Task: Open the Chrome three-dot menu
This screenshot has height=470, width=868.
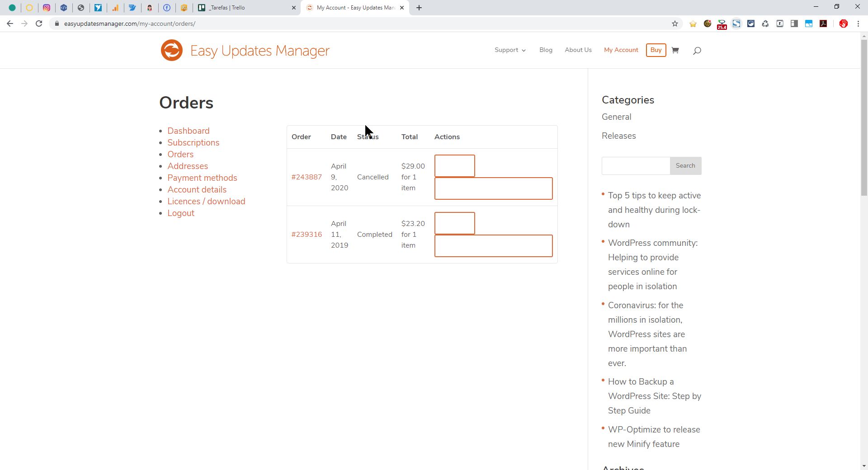Action: (858, 23)
